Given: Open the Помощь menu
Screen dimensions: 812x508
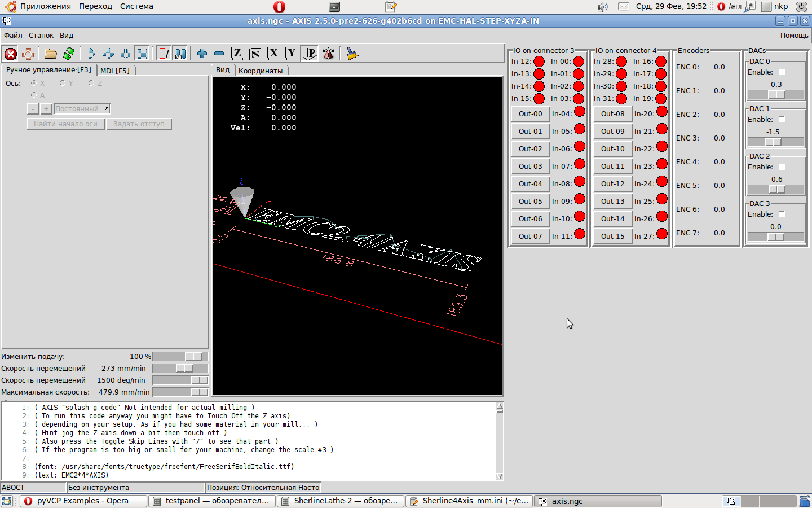Looking at the screenshot, I should pyautogui.click(x=794, y=36).
